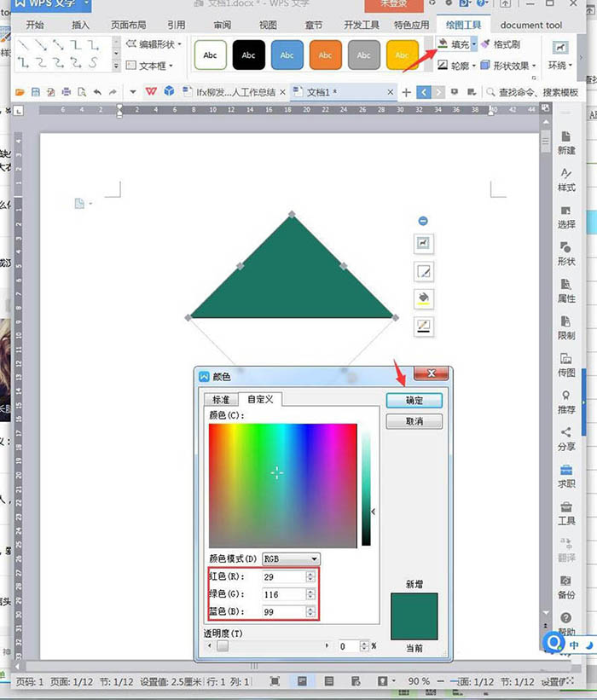Click the 未登录 login button
This screenshot has height=700, width=597.
tap(394, 4)
